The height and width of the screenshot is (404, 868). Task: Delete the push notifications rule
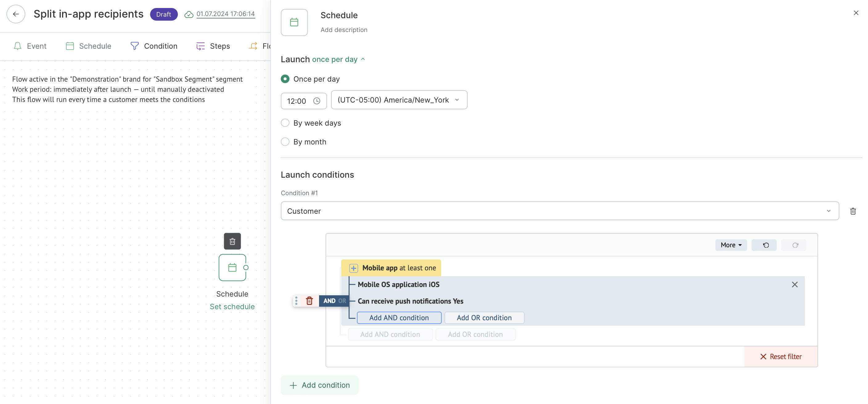[309, 301]
